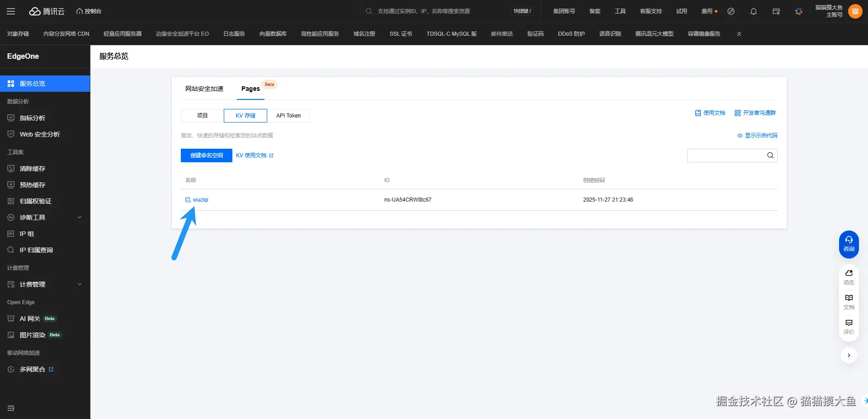The width and height of the screenshot is (868, 419).
Task: Open the notifications bell
Action: pos(754,11)
